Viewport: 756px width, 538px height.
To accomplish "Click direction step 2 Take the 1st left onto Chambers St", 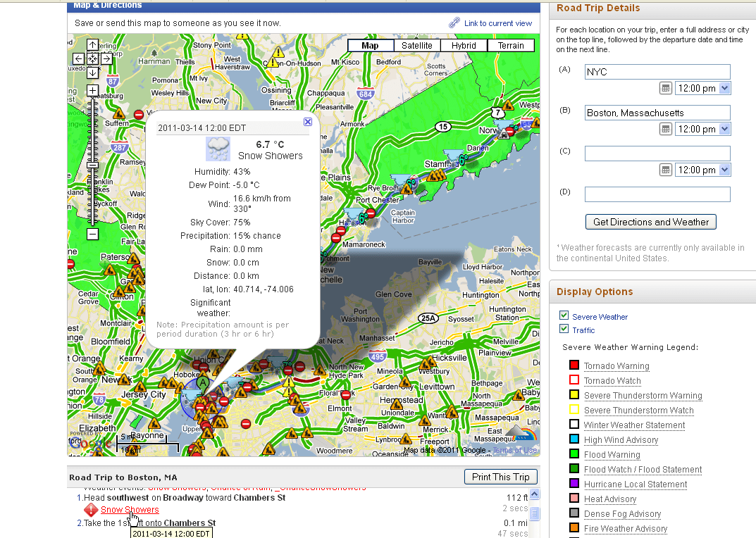I will click(150, 523).
